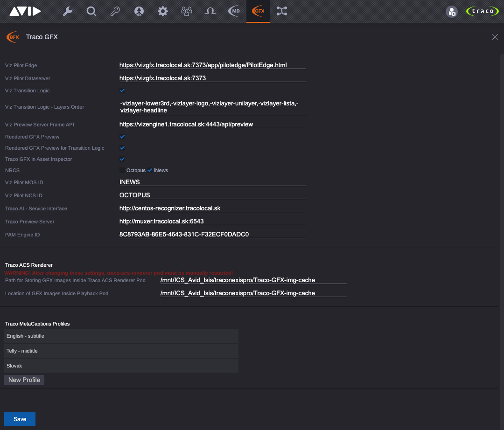Screen dimensions: 504x430
Task: Edit the PAM Engine ID field
Action: click(212, 235)
